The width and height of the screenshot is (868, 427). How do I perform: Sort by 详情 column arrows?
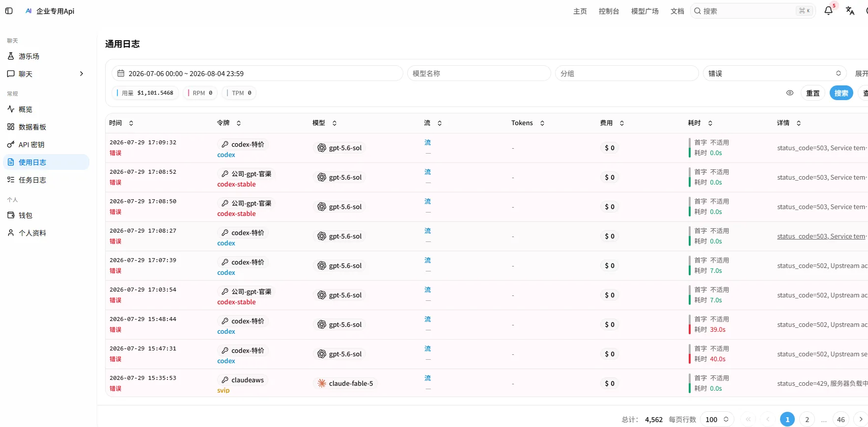[799, 123]
